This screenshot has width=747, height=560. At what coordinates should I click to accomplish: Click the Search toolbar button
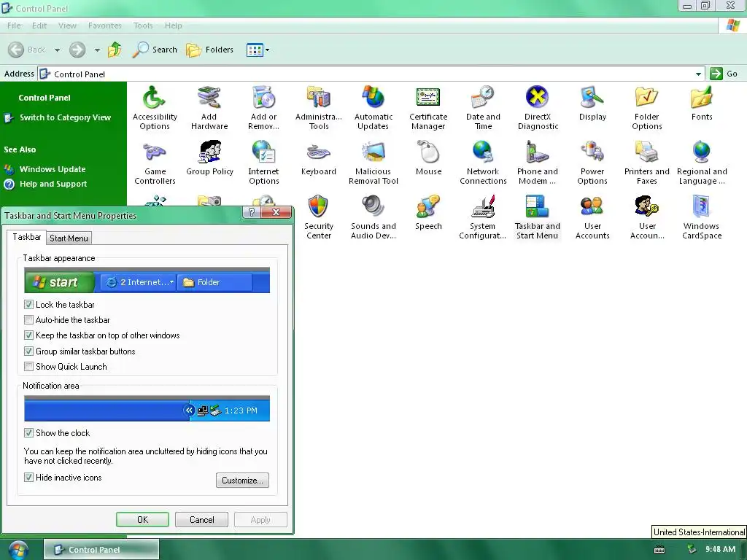pyautogui.click(x=155, y=50)
